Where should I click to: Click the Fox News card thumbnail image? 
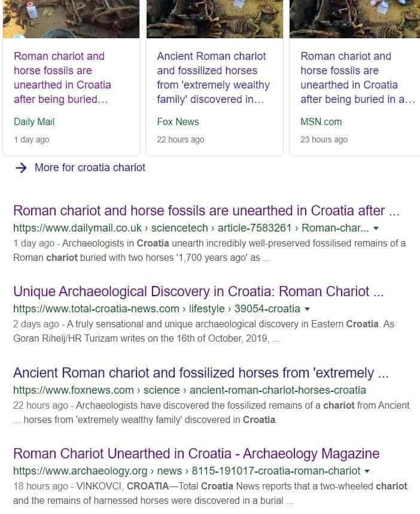coord(214,19)
